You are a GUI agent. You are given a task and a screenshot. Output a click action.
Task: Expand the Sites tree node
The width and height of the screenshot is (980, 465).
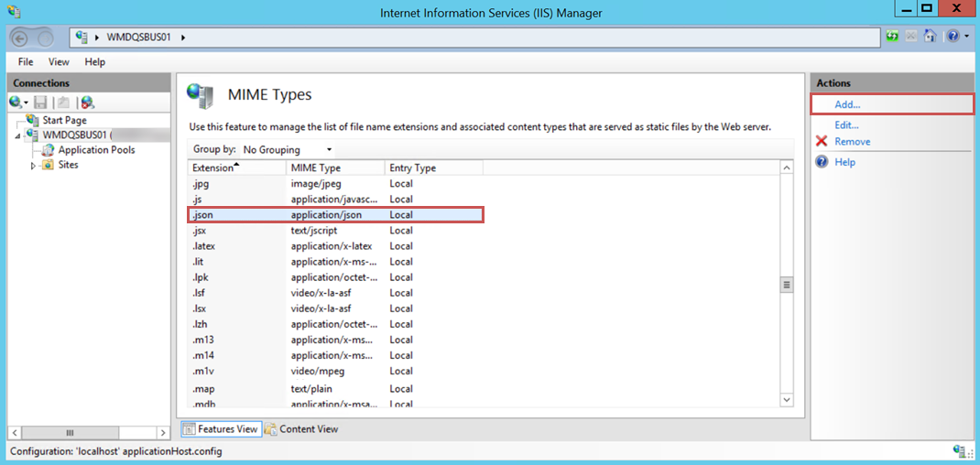click(34, 166)
